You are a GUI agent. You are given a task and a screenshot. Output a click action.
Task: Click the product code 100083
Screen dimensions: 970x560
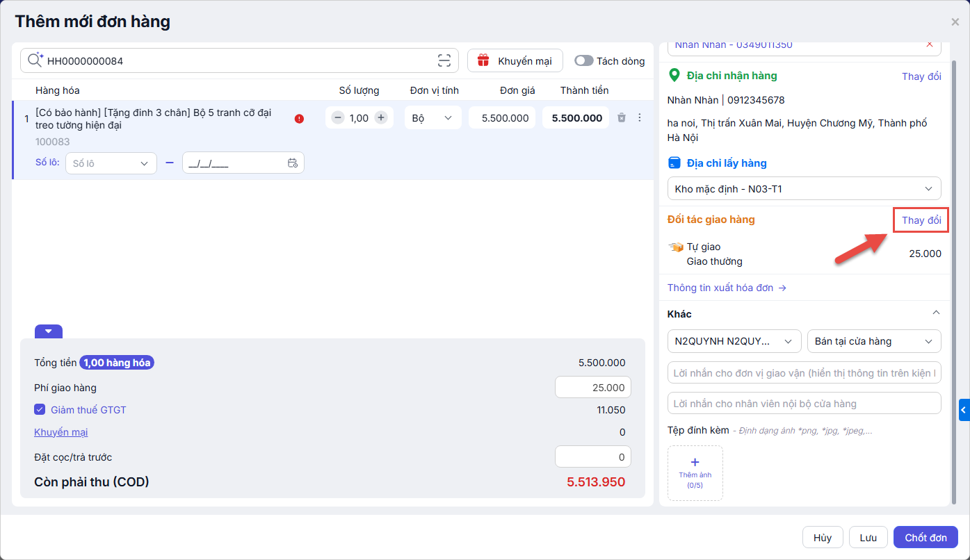click(52, 141)
